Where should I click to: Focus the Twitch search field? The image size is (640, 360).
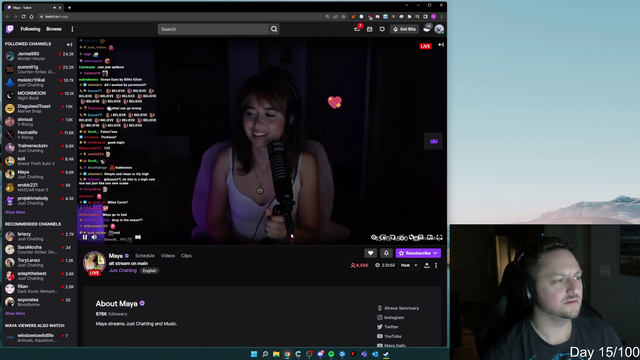click(x=213, y=29)
